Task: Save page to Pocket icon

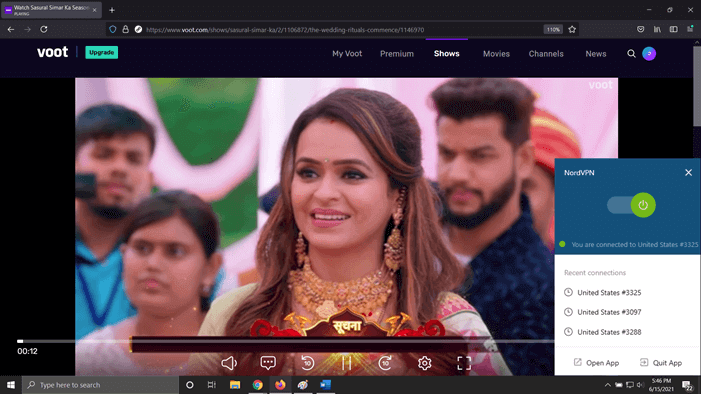Action: tap(641, 30)
